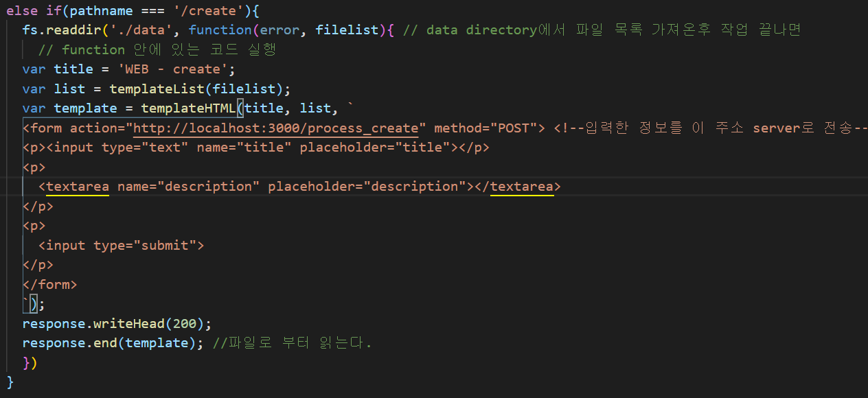Click the './data' string argument

141,30
